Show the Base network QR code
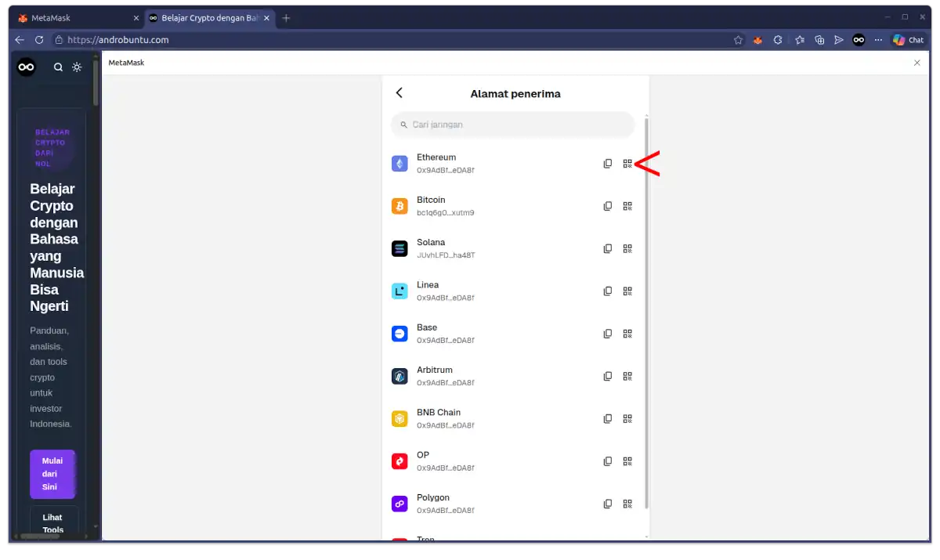 point(627,333)
